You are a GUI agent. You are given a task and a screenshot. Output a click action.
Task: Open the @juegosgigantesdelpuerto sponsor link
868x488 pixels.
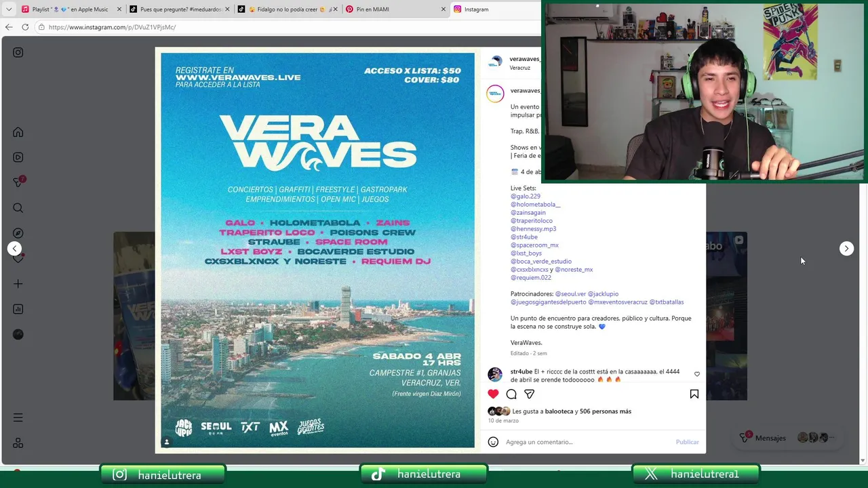tap(548, 302)
